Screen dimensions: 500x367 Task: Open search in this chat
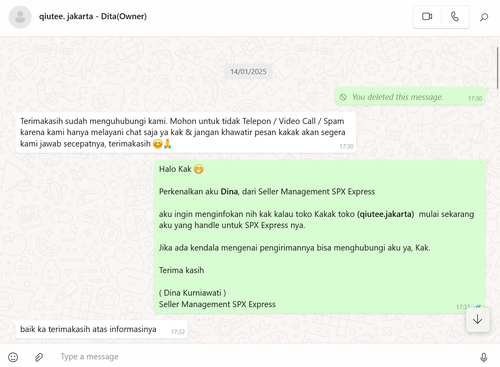click(x=484, y=17)
